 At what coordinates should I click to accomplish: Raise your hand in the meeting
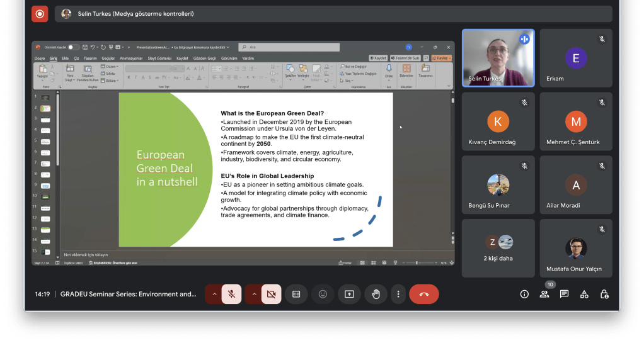click(376, 294)
